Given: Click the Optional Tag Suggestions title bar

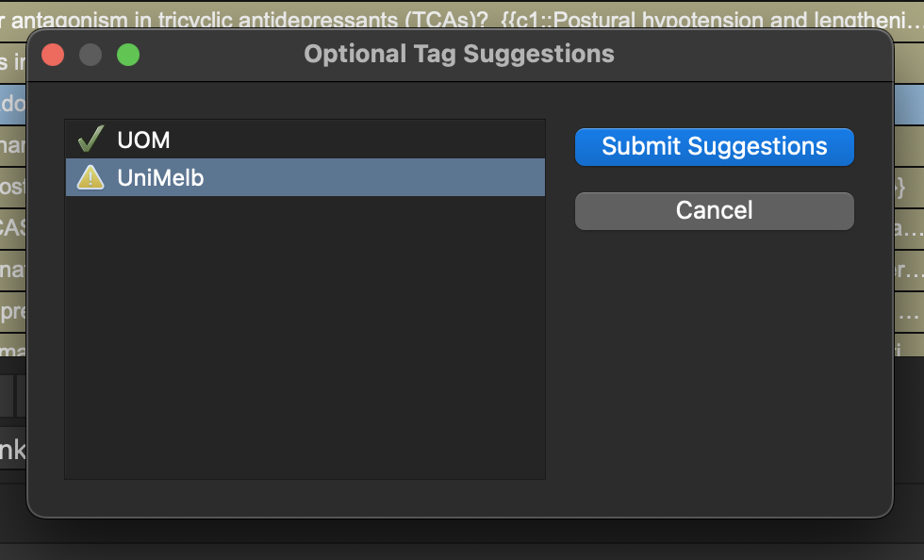Looking at the screenshot, I should 459,55.
